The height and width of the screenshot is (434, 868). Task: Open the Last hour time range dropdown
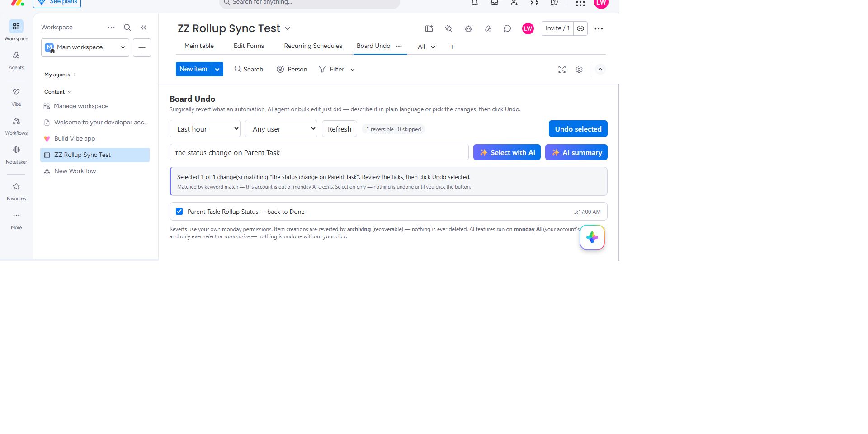pyautogui.click(x=205, y=129)
